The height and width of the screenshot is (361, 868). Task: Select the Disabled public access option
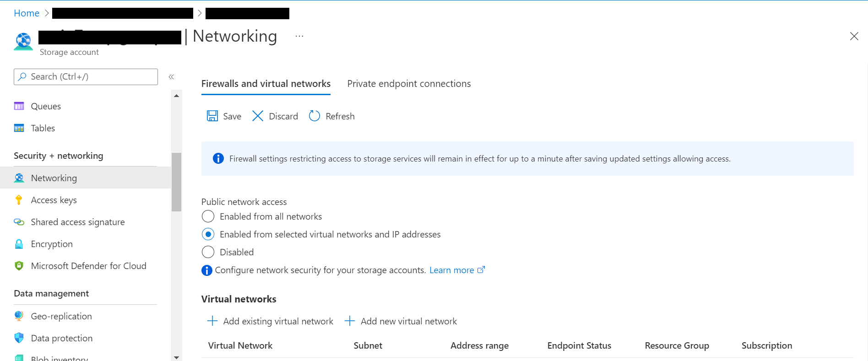[x=208, y=252]
